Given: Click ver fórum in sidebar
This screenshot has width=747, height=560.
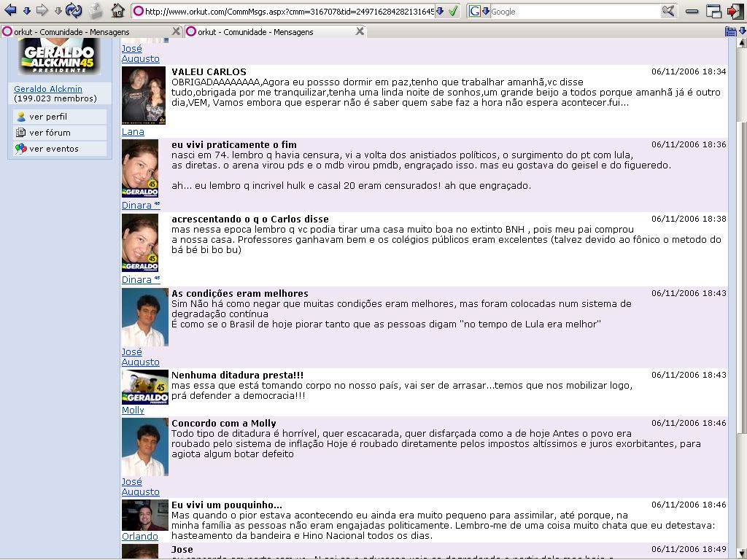Looking at the screenshot, I should (x=50, y=133).
